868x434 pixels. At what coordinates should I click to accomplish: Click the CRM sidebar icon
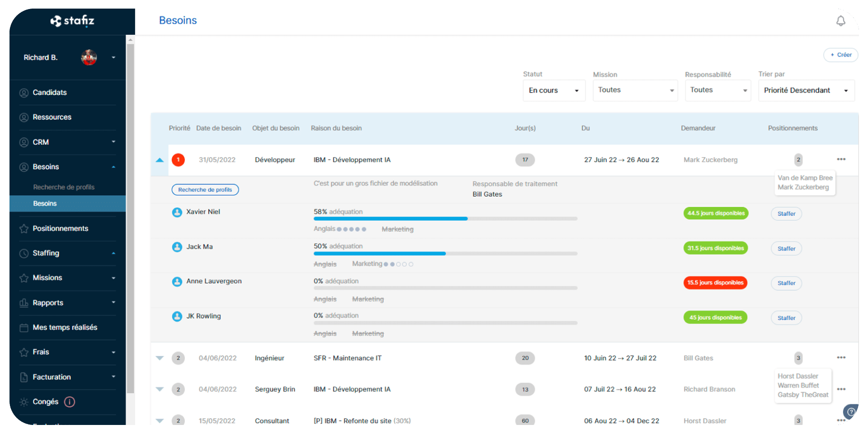coord(24,142)
